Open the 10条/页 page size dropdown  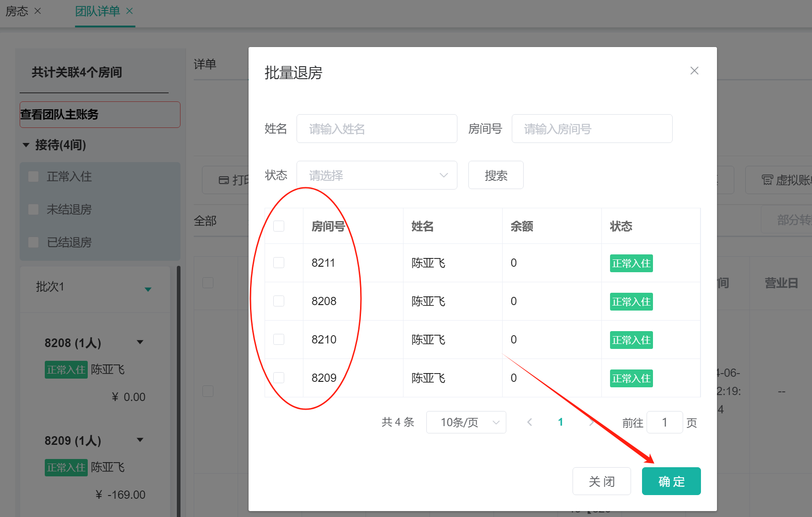click(466, 422)
